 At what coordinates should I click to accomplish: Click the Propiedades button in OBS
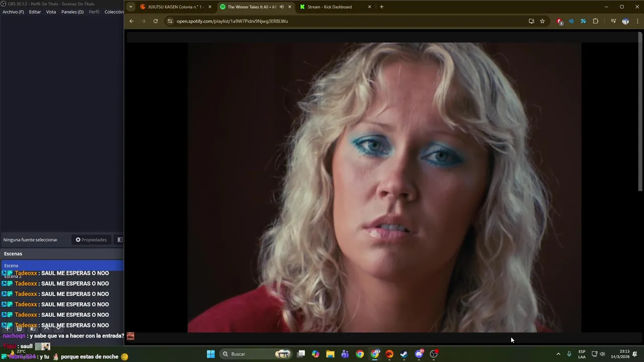click(91, 240)
